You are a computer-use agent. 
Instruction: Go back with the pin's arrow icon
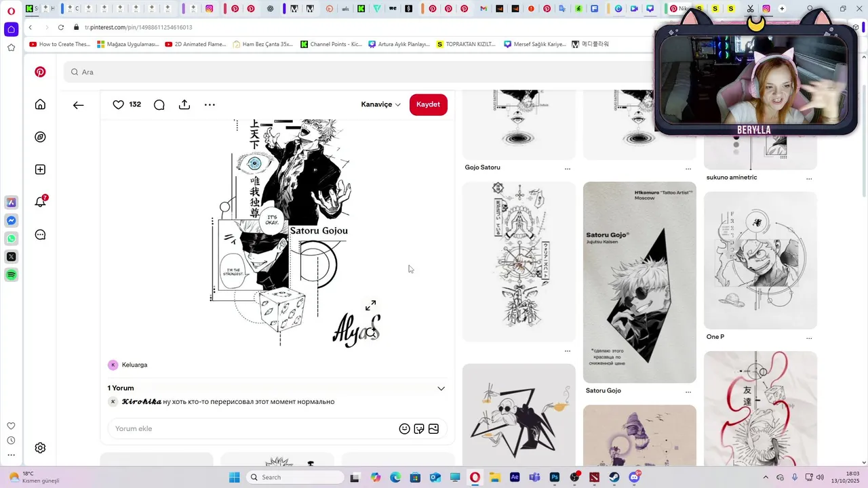click(x=79, y=105)
